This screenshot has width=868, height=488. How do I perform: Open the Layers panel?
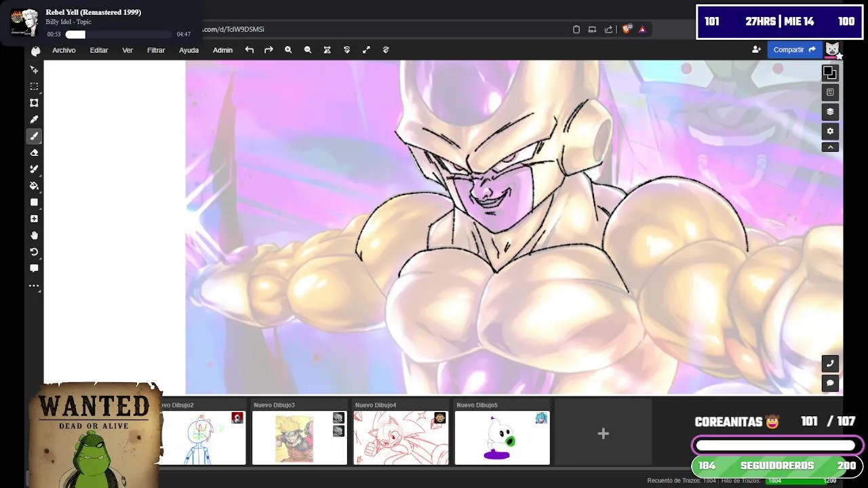pos(830,112)
